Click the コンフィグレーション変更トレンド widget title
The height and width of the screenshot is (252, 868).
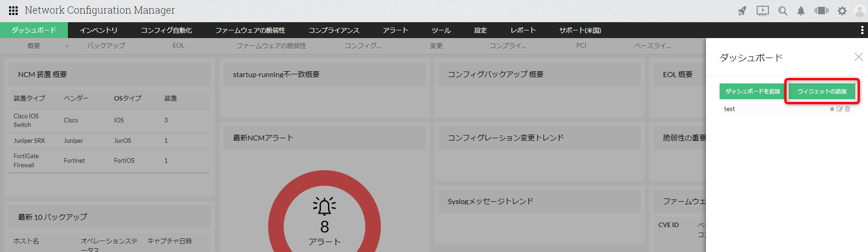[x=506, y=138]
